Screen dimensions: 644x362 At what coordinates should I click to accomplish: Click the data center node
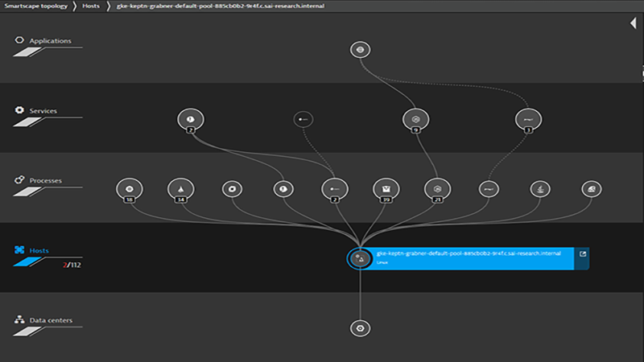[361, 328]
